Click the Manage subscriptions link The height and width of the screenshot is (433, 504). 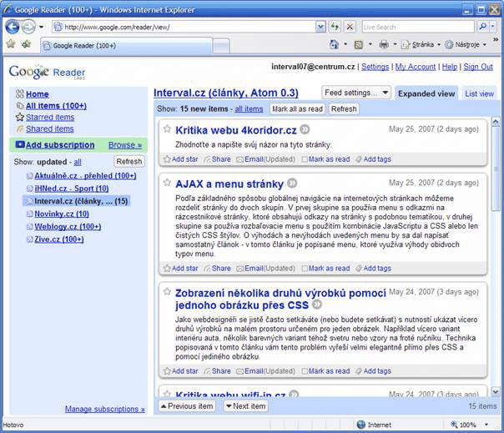click(105, 409)
